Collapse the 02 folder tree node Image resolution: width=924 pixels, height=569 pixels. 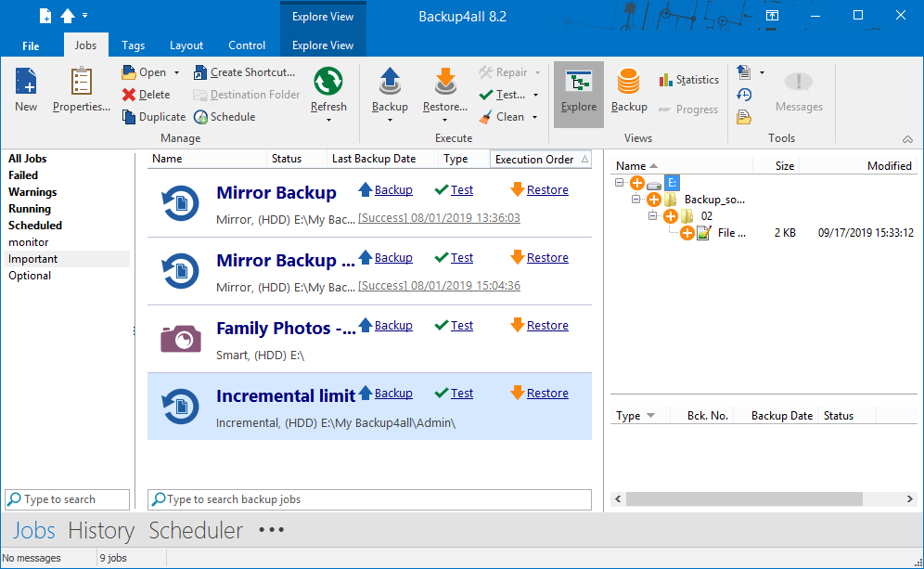click(x=652, y=215)
